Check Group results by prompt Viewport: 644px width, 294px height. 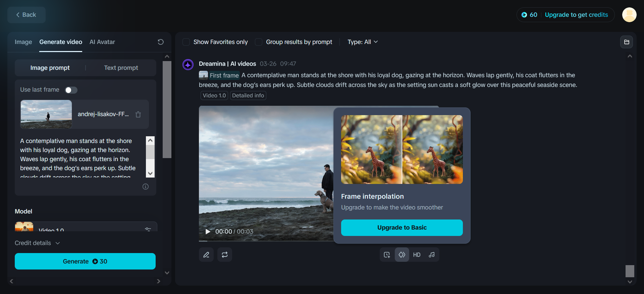tap(259, 42)
